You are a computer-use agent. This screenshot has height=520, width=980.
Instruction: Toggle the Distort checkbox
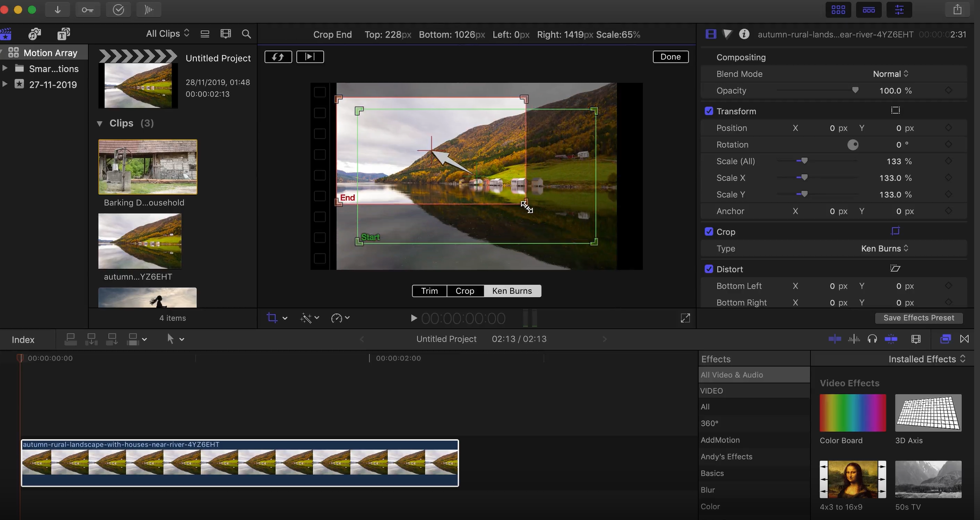pos(709,269)
